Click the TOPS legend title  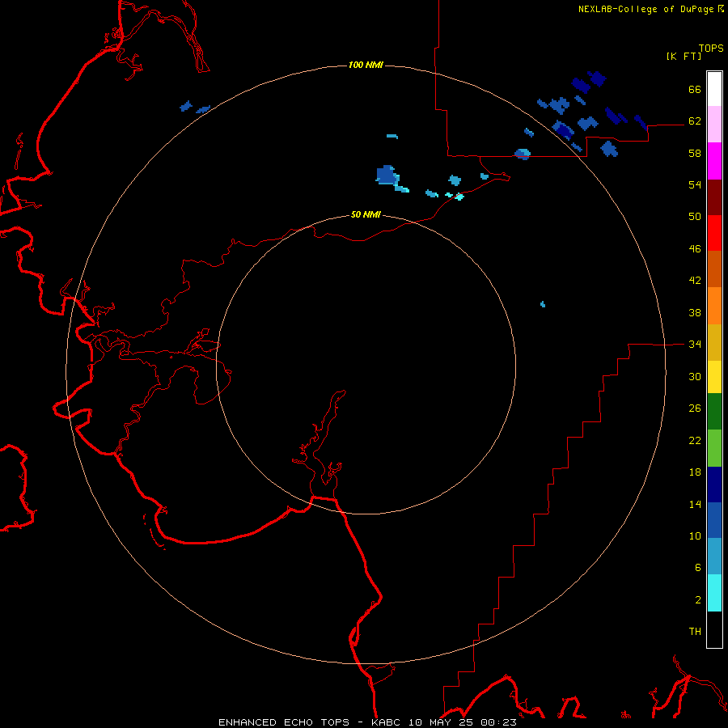coord(711,49)
